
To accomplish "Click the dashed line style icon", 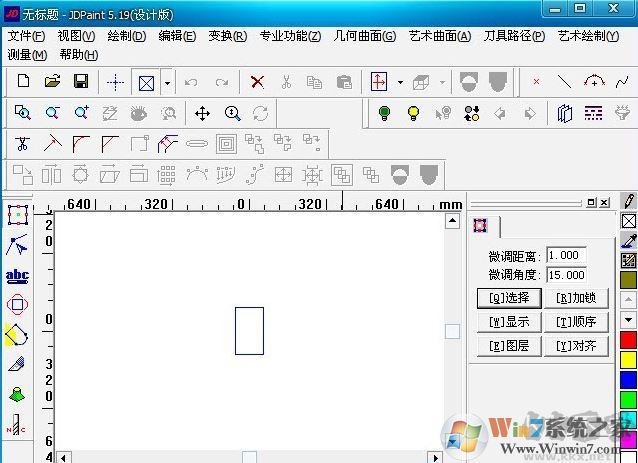I will point(593,113).
